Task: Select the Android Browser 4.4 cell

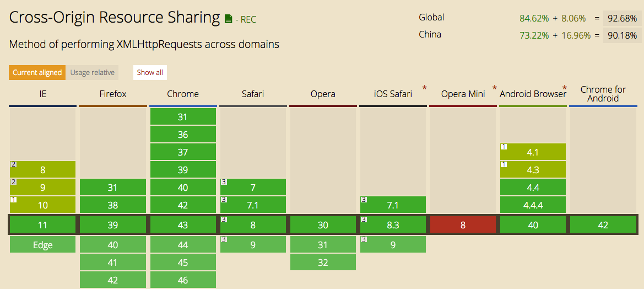Action: click(533, 188)
